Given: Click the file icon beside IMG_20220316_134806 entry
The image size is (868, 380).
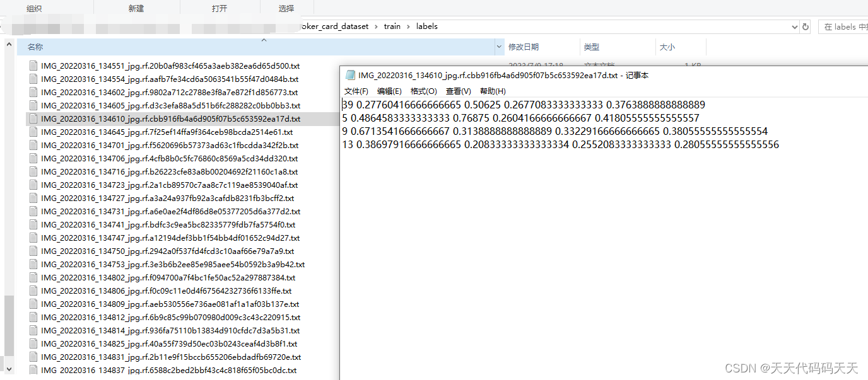Looking at the screenshot, I should (x=33, y=291).
